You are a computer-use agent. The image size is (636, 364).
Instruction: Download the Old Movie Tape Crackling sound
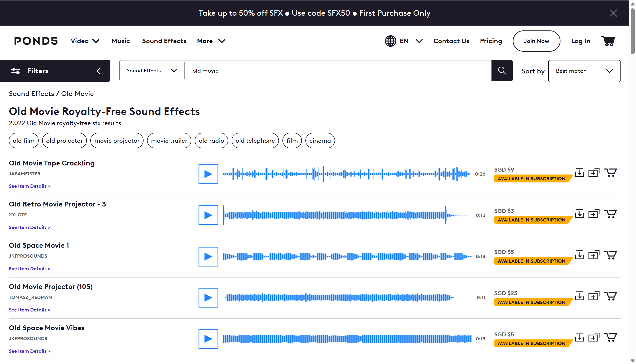[x=579, y=172]
